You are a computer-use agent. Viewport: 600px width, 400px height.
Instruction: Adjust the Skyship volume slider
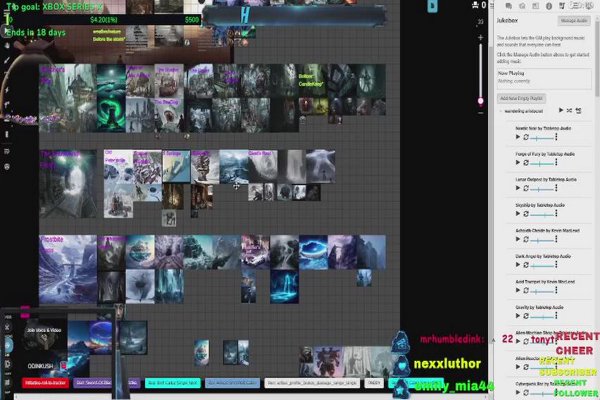(x=542, y=214)
